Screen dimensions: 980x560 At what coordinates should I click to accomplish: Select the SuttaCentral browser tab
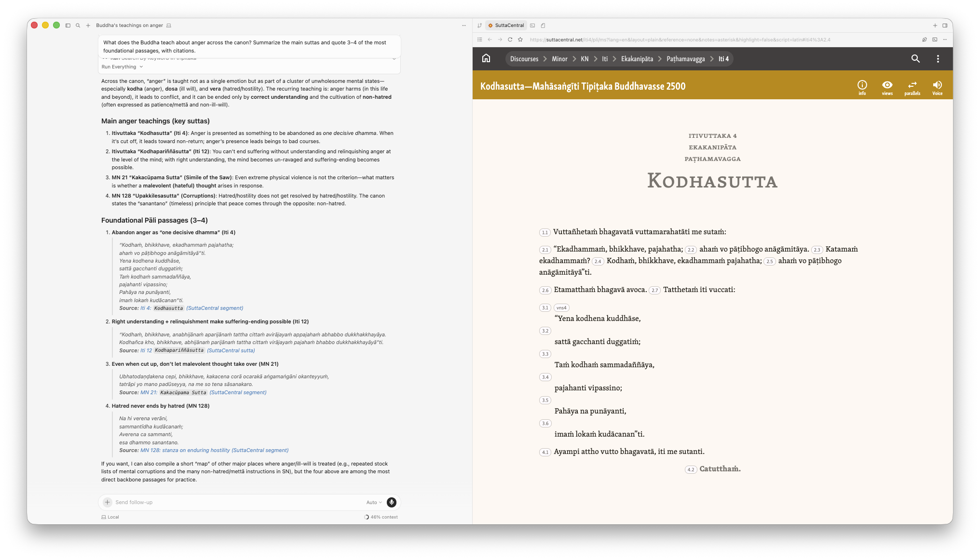pos(506,26)
